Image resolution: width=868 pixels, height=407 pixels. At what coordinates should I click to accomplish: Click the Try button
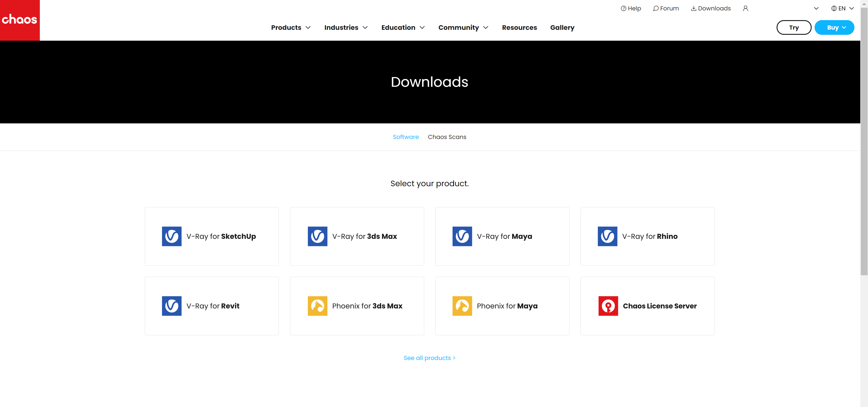794,28
